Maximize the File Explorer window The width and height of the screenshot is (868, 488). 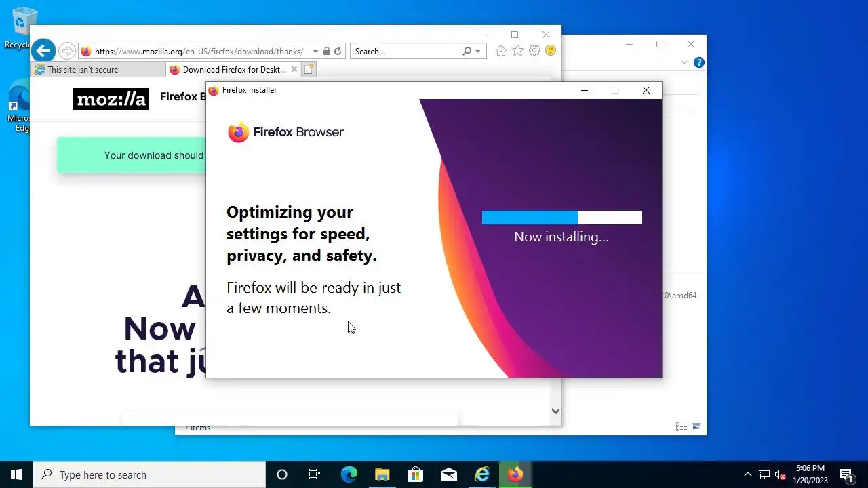660,44
